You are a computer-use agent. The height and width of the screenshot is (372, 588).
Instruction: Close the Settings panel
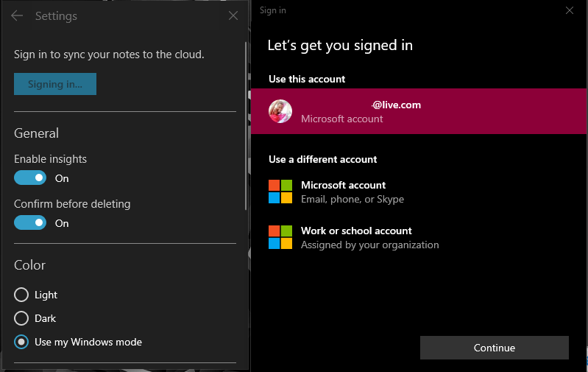coord(233,15)
